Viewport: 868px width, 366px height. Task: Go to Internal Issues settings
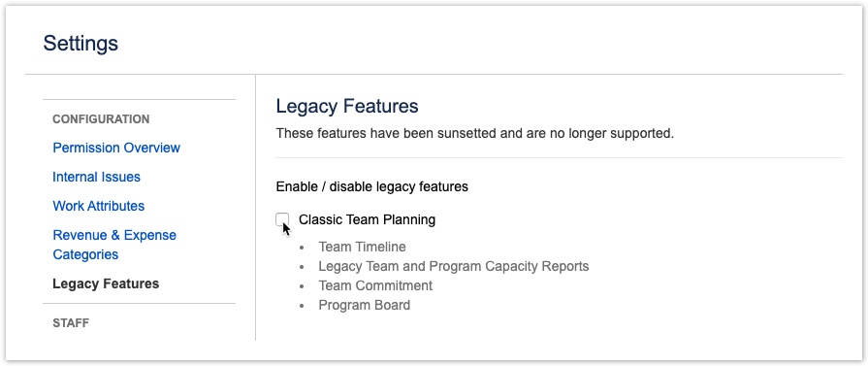click(96, 177)
